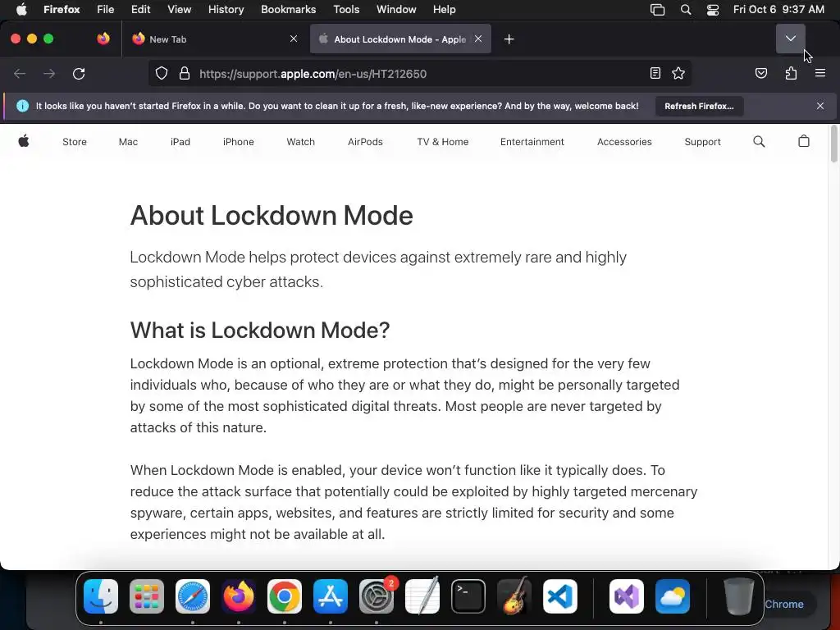The image size is (840, 630).
Task: Open the Store link
Action: click(75, 142)
